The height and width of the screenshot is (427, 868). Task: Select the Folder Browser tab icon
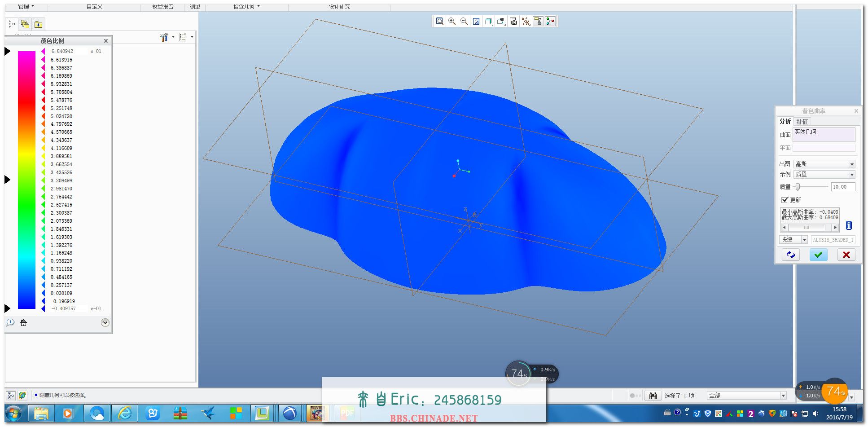click(25, 24)
